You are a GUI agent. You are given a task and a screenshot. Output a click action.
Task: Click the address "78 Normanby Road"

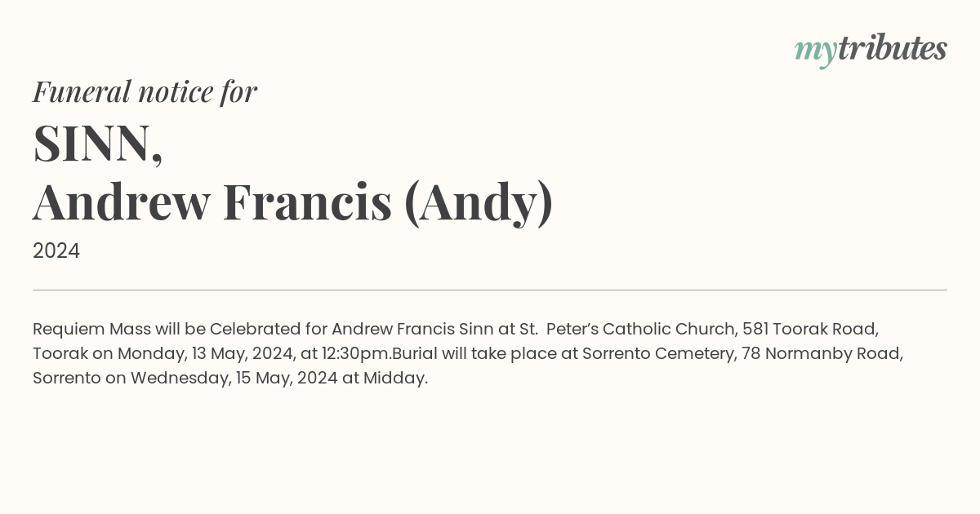(819, 354)
